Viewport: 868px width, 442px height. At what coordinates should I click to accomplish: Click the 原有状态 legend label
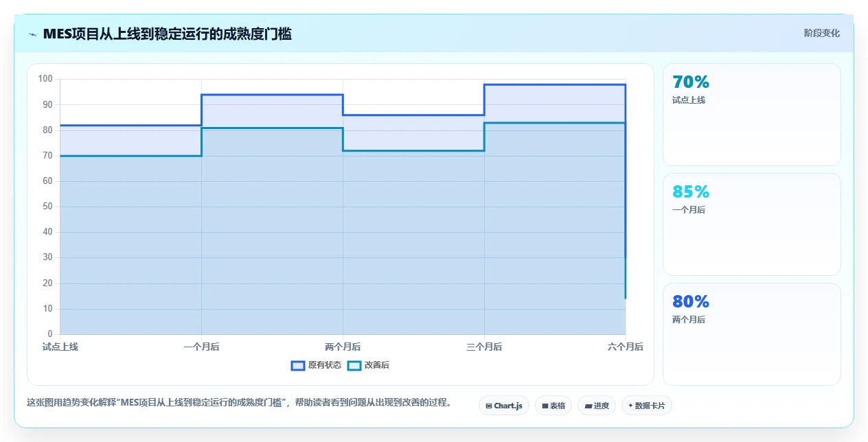[324, 365]
